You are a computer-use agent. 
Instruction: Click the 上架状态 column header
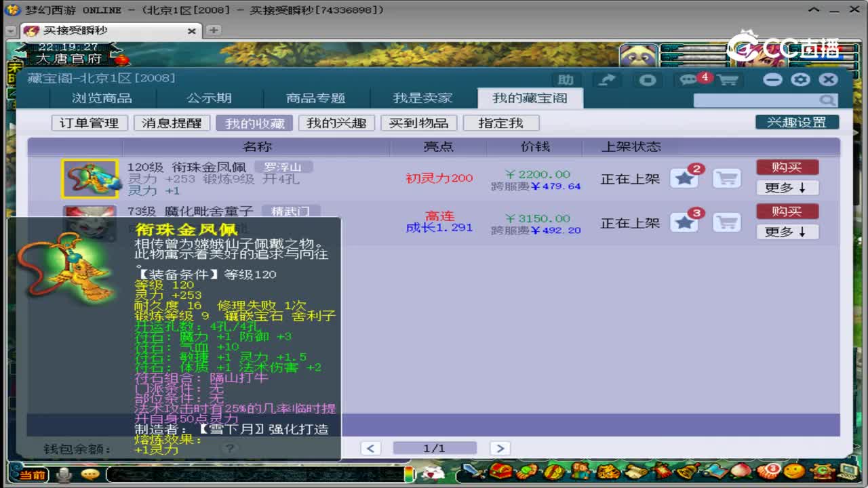click(631, 146)
